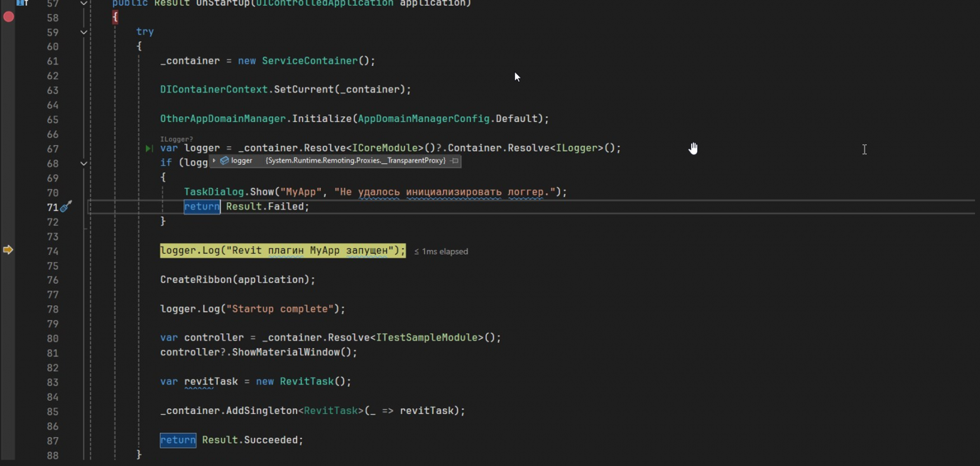Pin the logger DataTip with the pin icon
This screenshot has height=466, width=980.
pos(454,161)
